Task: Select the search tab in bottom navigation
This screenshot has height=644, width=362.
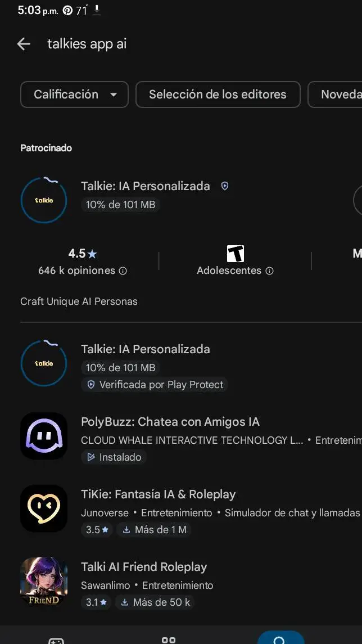Action: coord(280,638)
